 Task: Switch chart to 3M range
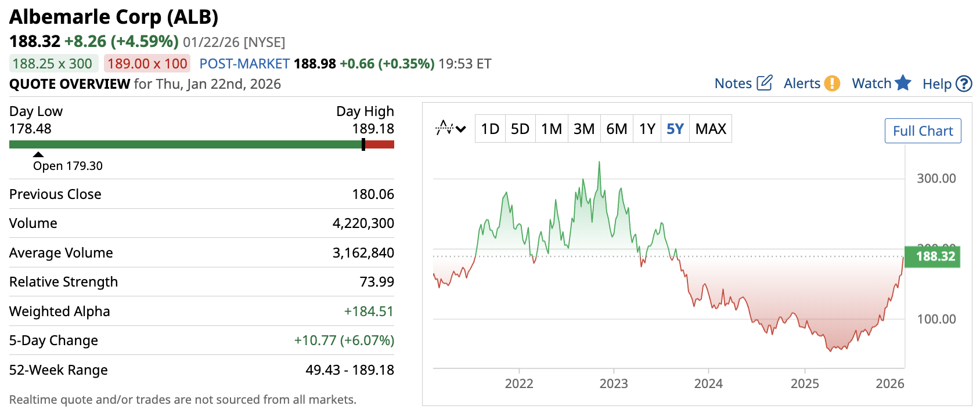point(584,129)
